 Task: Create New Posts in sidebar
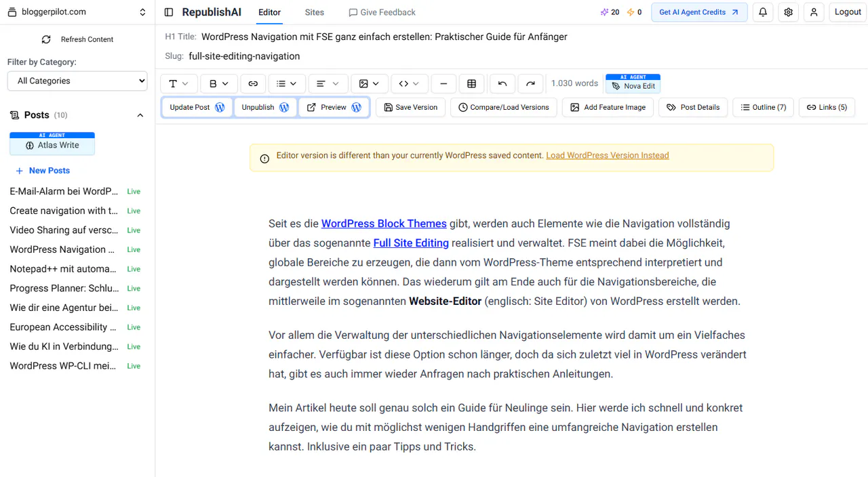pos(43,171)
